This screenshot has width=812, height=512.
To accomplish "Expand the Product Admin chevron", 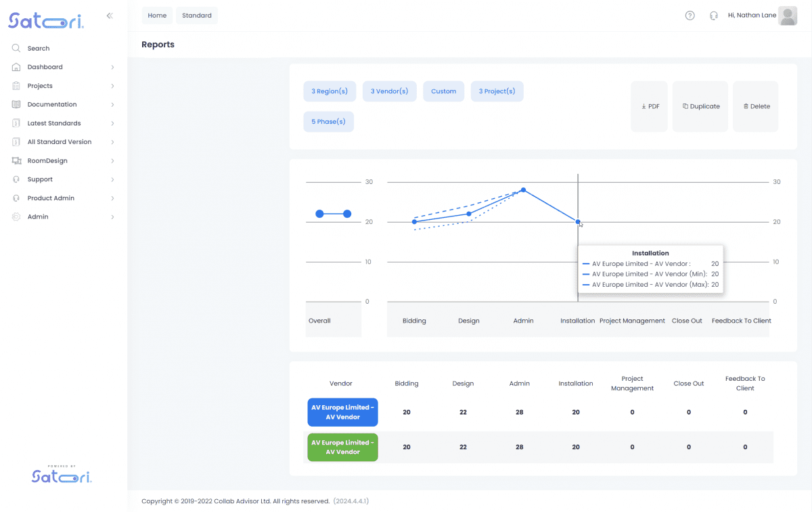I will pos(112,198).
